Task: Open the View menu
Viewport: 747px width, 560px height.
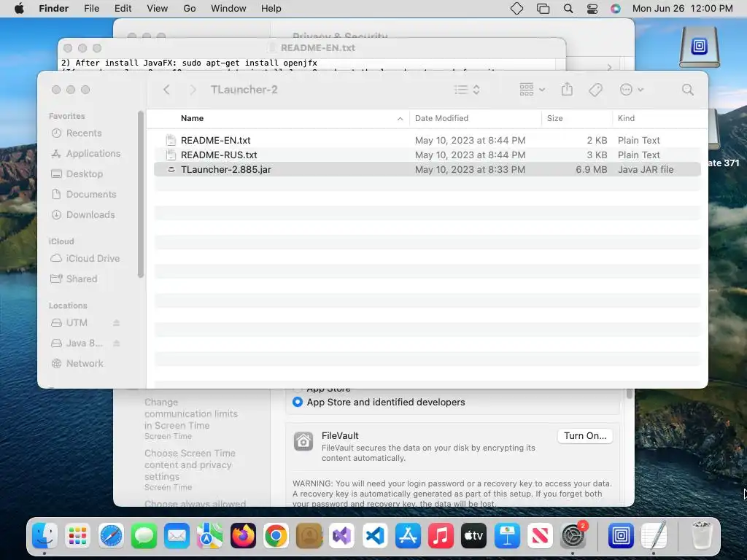Action: coord(158,9)
